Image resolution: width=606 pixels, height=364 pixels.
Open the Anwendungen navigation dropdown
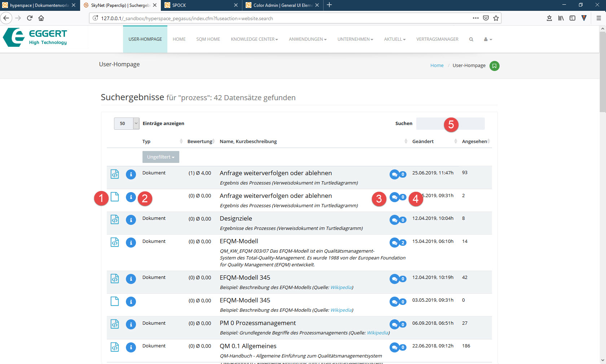click(307, 39)
